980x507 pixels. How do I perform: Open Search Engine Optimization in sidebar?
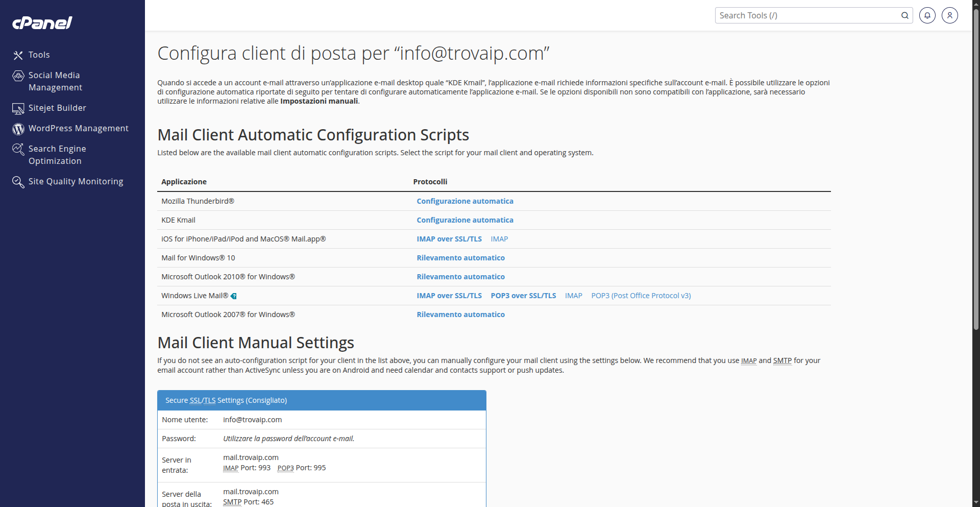(x=57, y=155)
